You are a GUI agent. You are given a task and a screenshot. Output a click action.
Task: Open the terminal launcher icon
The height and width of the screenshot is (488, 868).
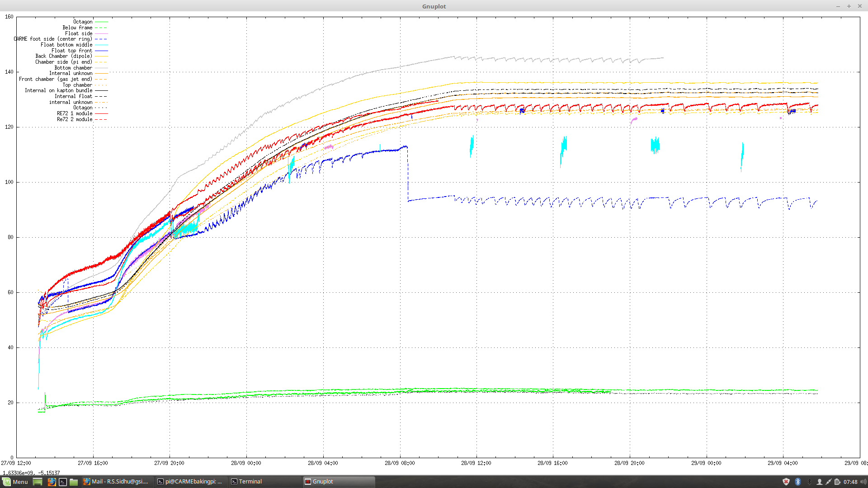(x=63, y=482)
